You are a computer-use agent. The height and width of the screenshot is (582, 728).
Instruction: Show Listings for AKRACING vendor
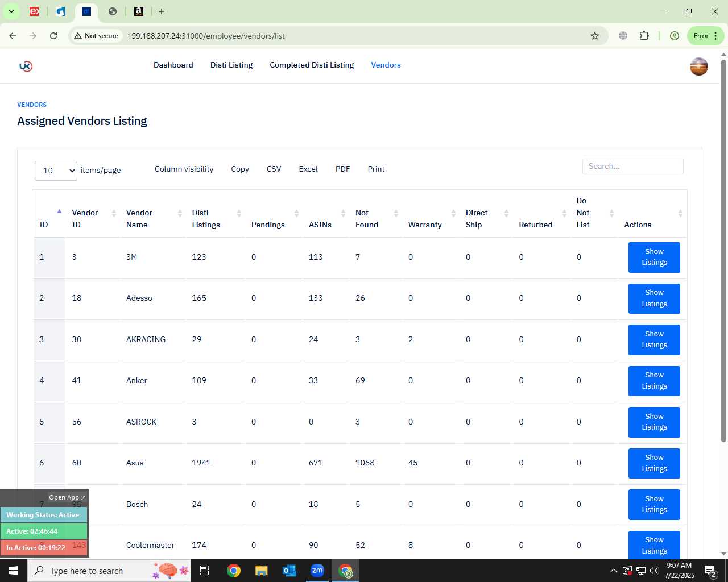(654, 339)
